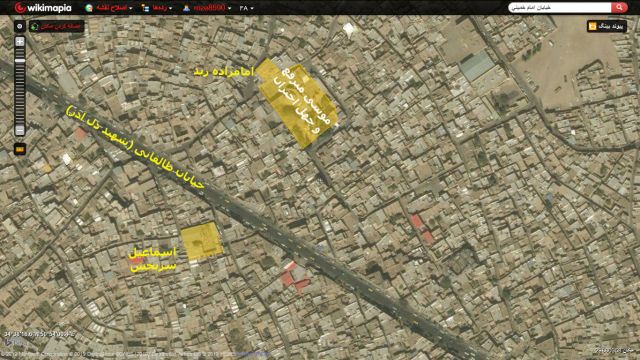Click the Wikimapia logo

click(x=43, y=8)
